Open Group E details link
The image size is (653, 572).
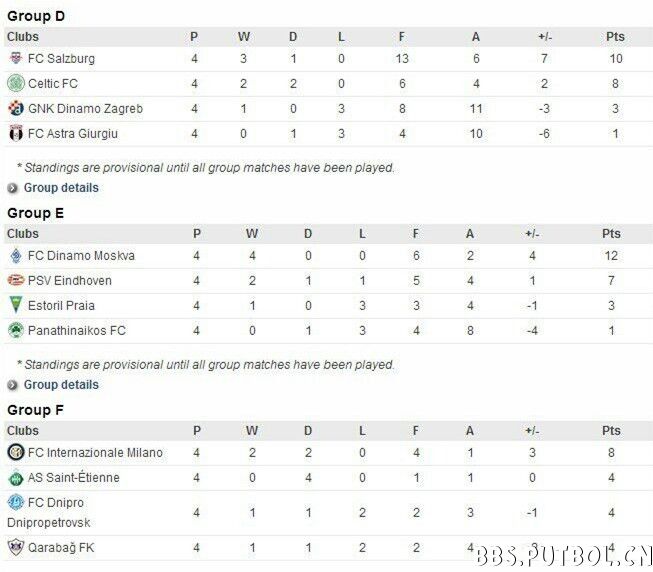tap(61, 385)
